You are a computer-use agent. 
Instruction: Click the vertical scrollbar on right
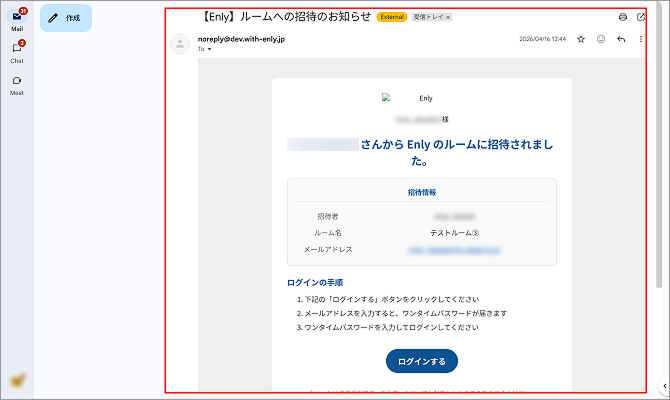tap(658, 145)
